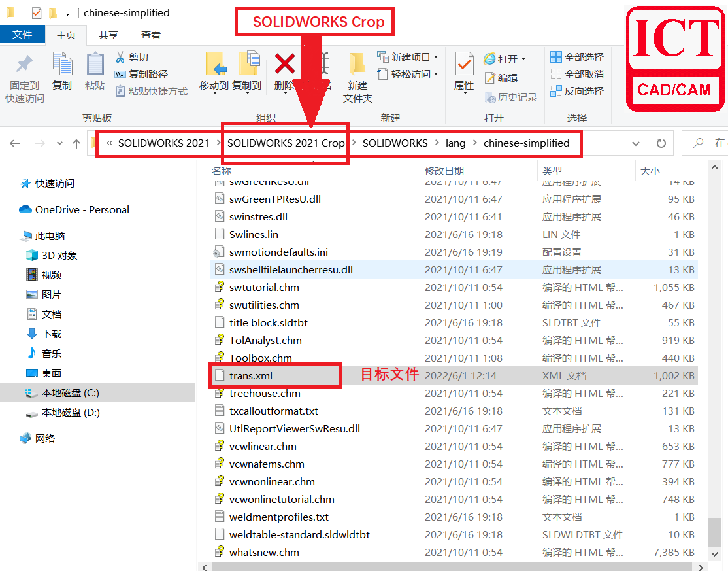Select Local Disk (C:) in sidebar

pos(97,392)
